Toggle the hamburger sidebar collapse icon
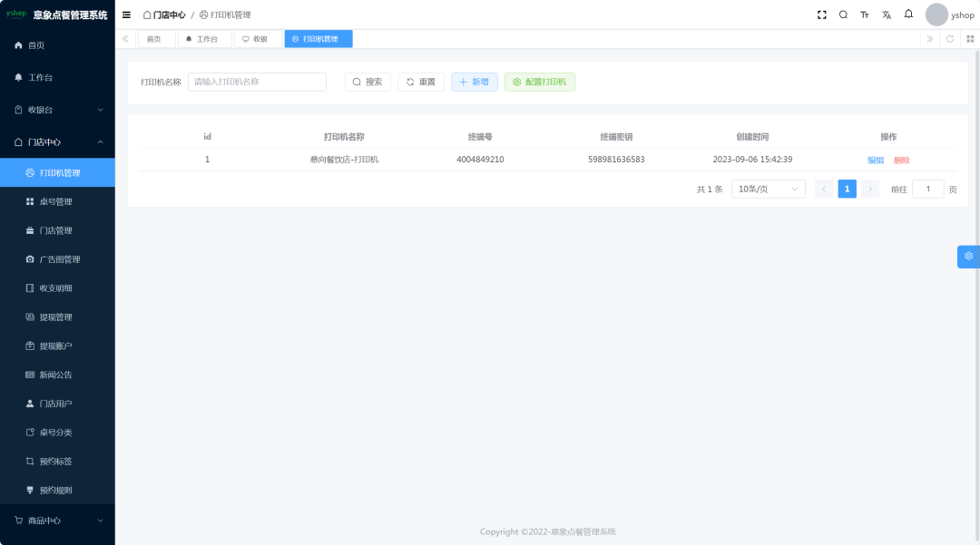980x545 pixels. click(x=126, y=15)
